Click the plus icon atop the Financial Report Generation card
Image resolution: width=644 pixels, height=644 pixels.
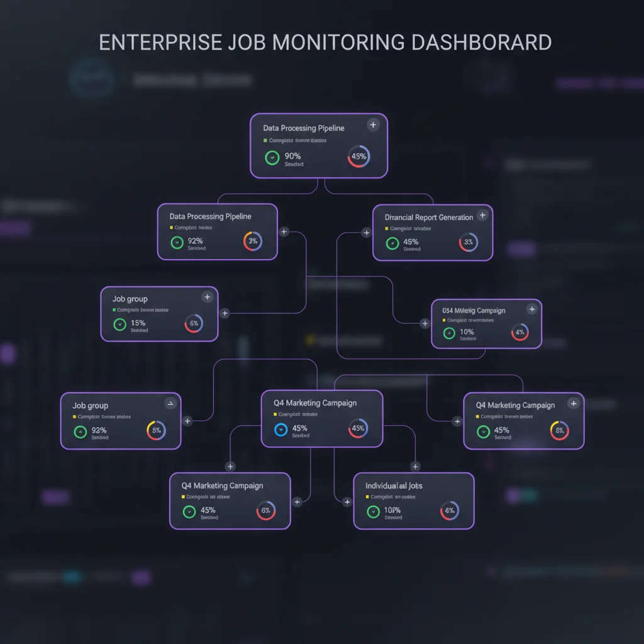[x=482, y=214]
